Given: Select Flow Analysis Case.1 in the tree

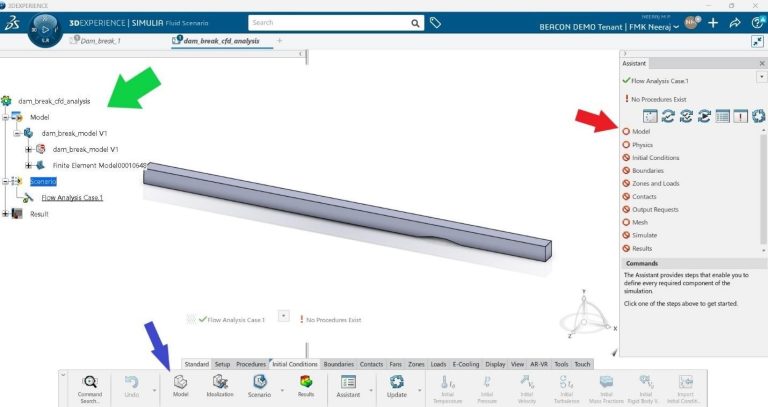Looking at the screenshot, I should coord(72,198).
